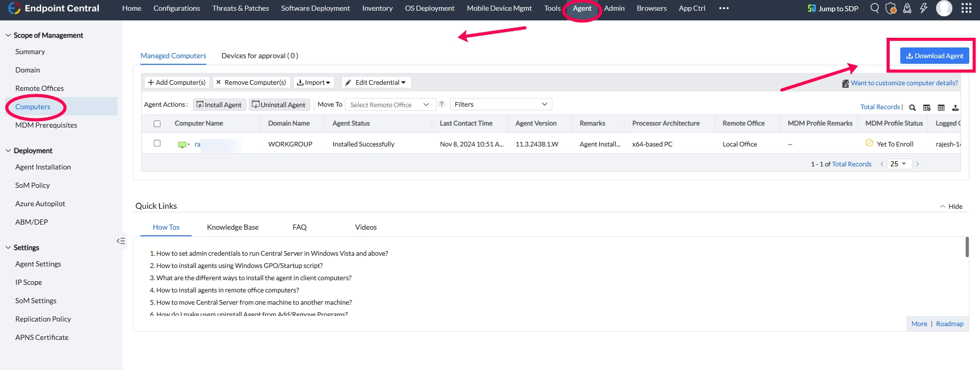The width and height of the screenshot is (980, 370).
Task: Click the shield security alert icon
Action: 891,8
